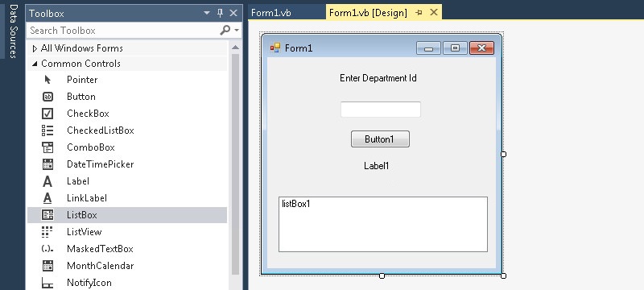Select the Pointer tool icon

pos(47,80)
